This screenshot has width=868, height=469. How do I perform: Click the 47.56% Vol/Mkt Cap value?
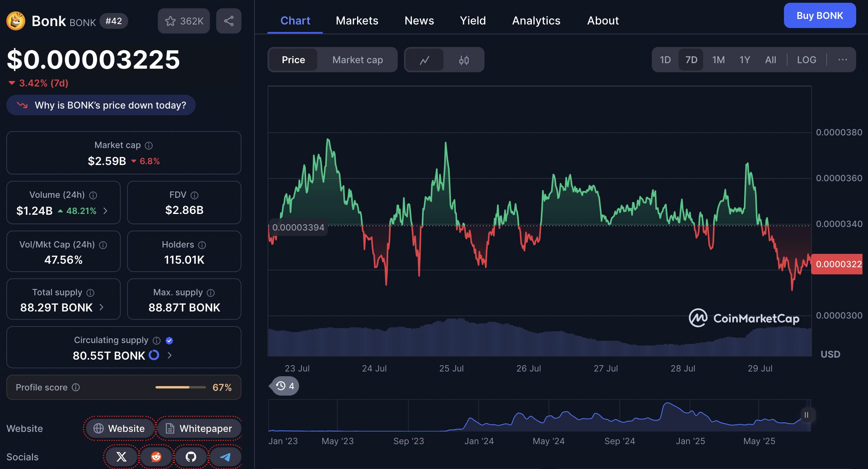64,260
